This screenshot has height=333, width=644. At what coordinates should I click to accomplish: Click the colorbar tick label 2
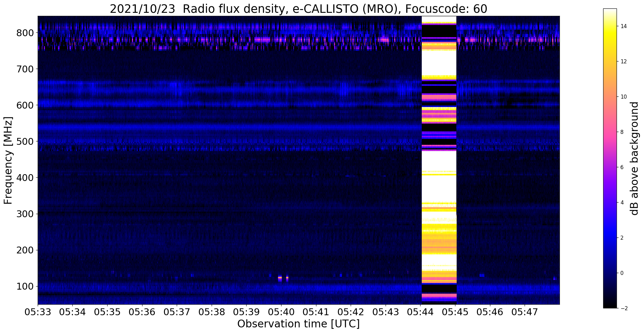tap(622, 238)
